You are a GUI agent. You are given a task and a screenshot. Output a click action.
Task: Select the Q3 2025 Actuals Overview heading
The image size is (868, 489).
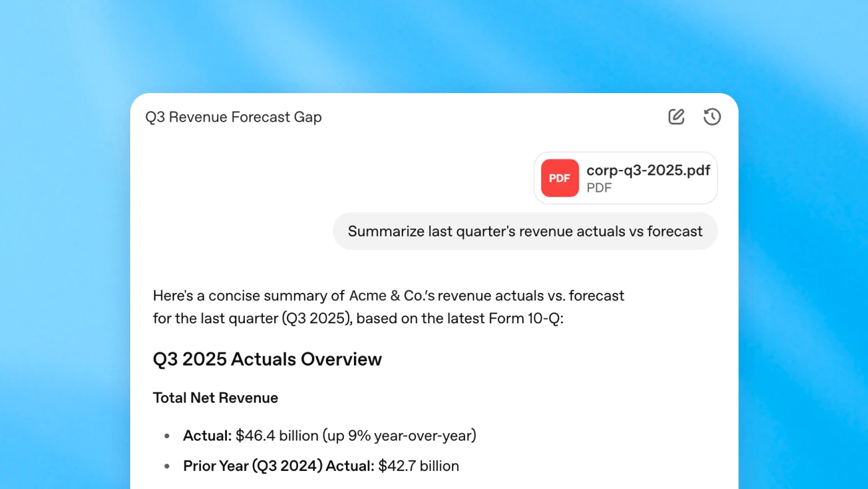267,359
